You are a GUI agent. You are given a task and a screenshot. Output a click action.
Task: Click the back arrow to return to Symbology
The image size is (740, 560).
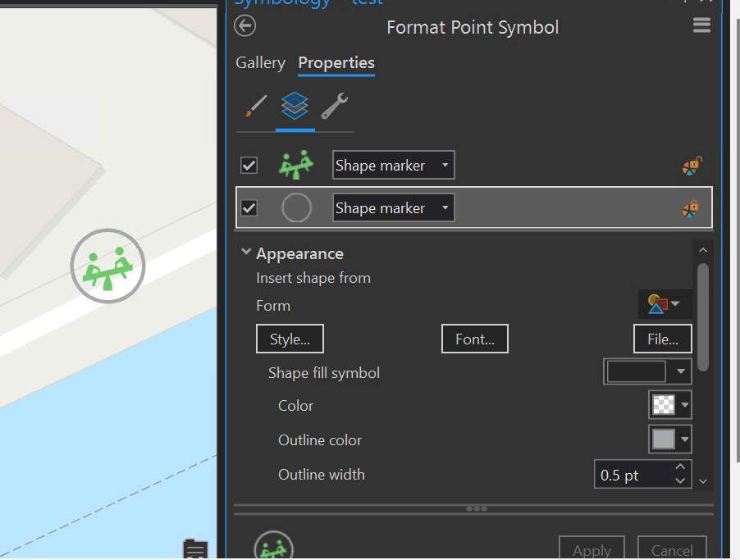coord(244,25)
